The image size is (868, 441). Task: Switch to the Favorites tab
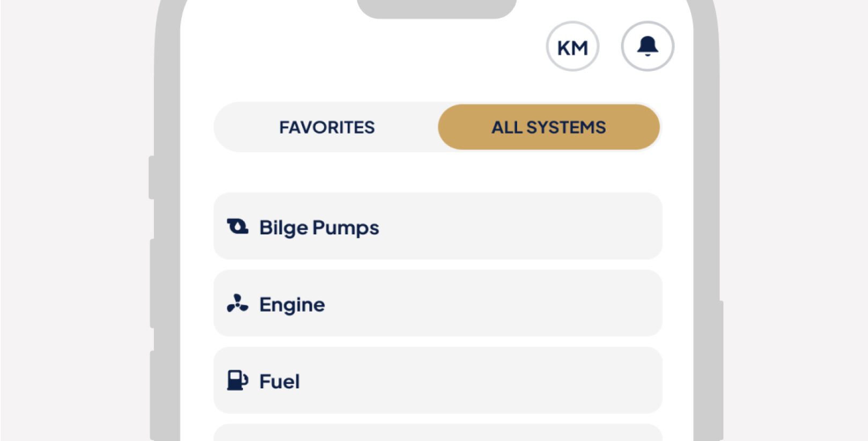point(327,127)
